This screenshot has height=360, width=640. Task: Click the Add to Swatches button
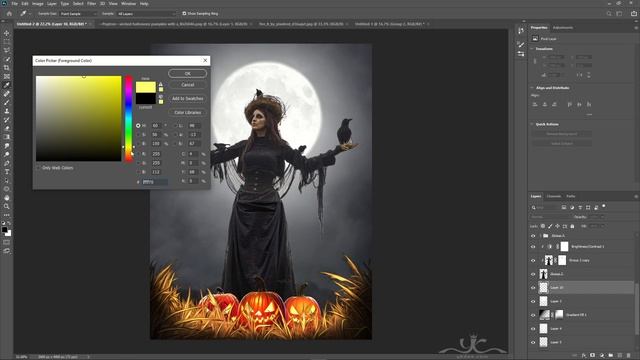click(187, 99)
